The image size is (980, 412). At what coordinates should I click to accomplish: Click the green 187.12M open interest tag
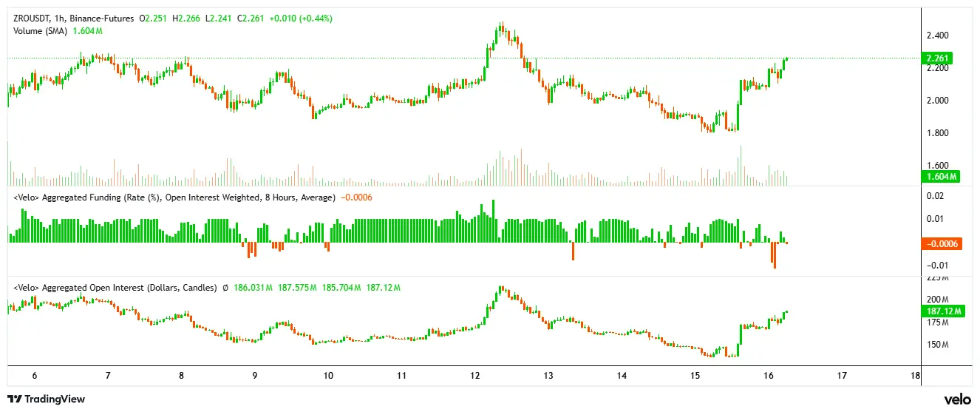pos(942,312)
